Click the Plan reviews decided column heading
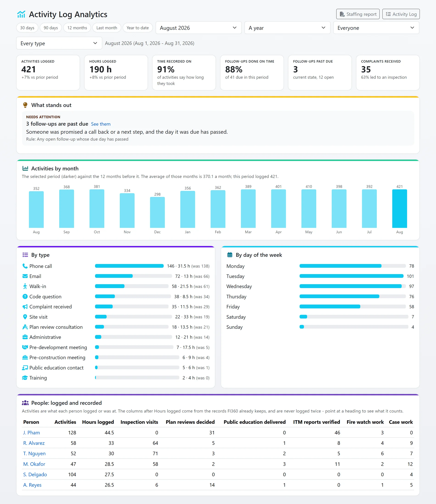Screen dimensions: 436x504 coord(190,422)
